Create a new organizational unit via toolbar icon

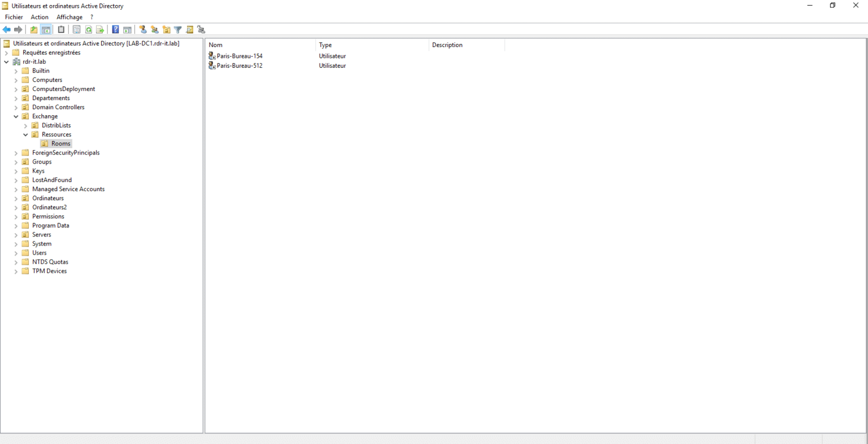166,29
